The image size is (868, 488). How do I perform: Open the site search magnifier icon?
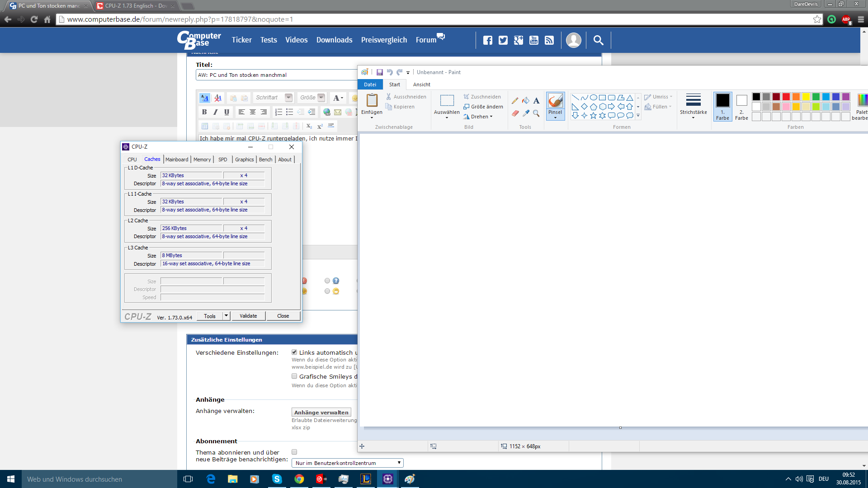(598, 40)
